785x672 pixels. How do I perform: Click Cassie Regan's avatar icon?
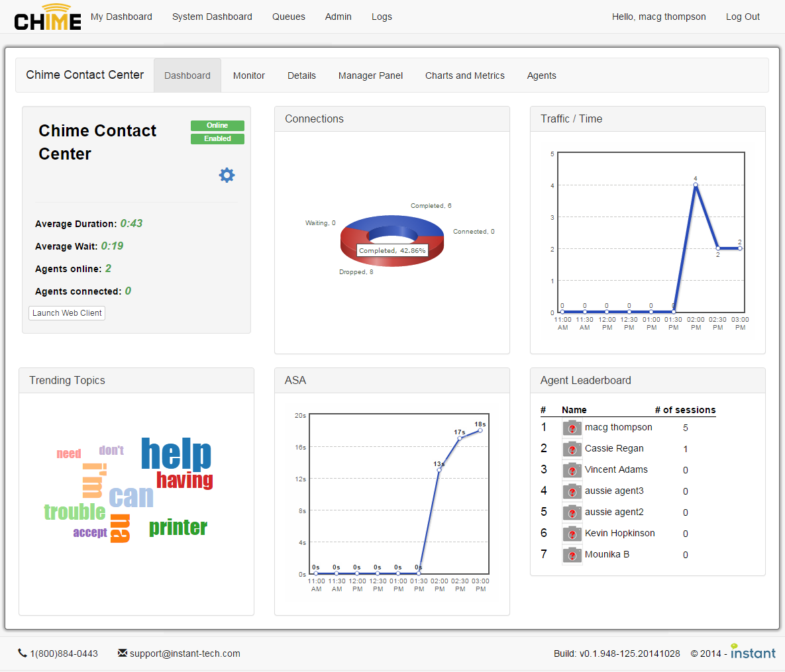coord(572,449)
